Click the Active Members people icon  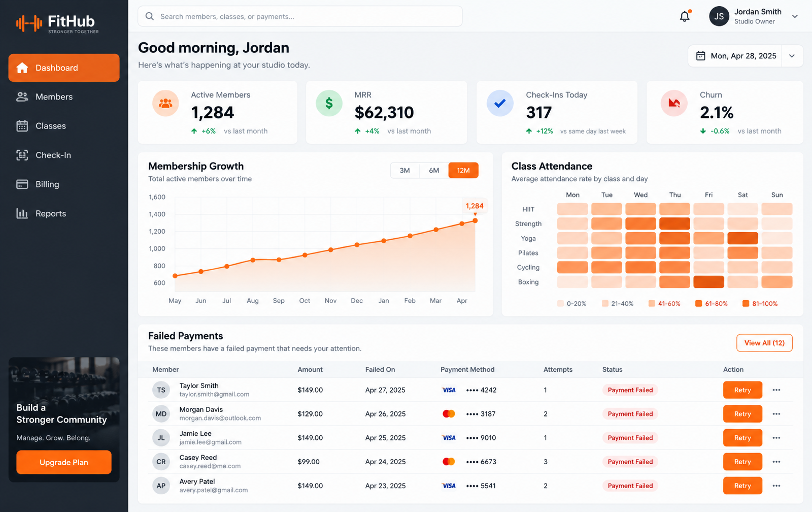tap(165, 103)
